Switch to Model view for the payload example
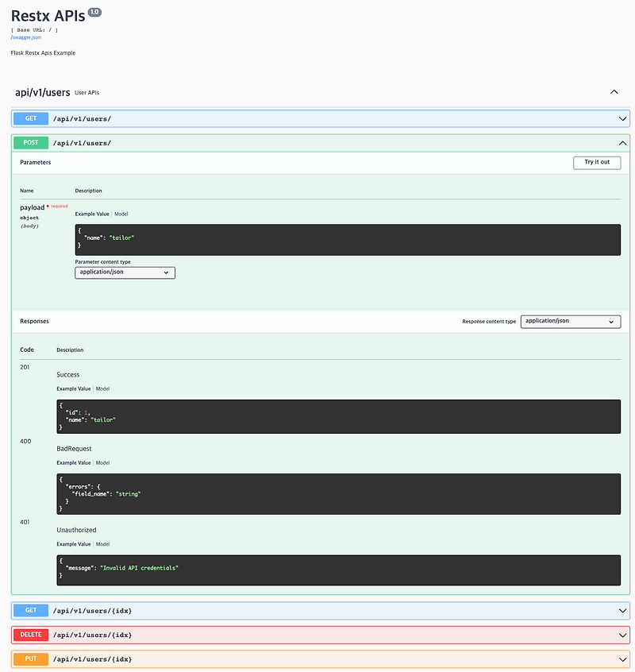 [121, 214]
